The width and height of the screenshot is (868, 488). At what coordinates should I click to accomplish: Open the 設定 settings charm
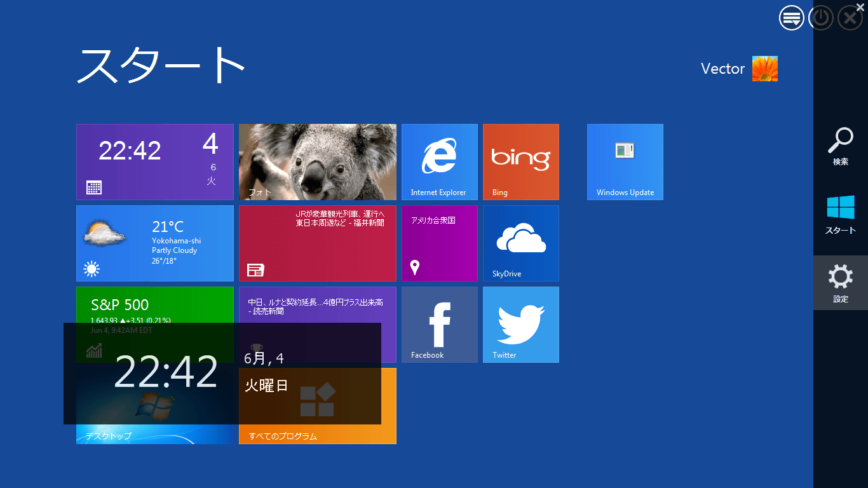click(841, 283)
